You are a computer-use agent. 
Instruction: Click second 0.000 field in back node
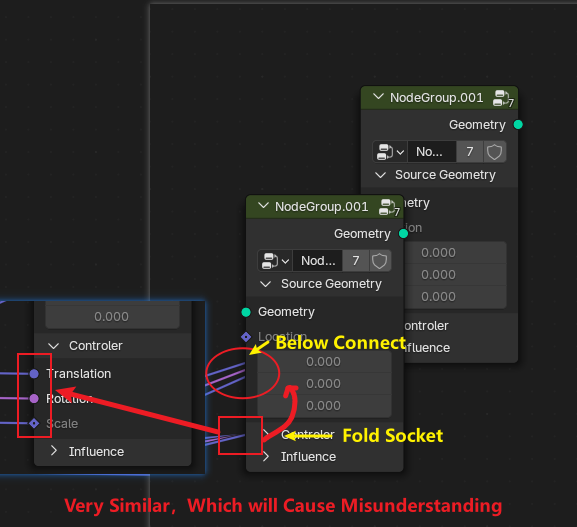(455, 275)
